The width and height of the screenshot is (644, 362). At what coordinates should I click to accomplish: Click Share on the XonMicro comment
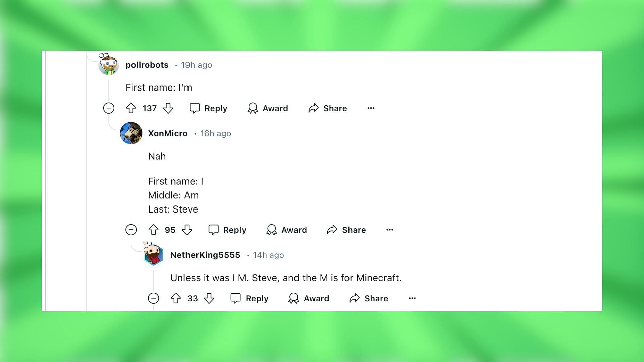(x=347, y=229)
